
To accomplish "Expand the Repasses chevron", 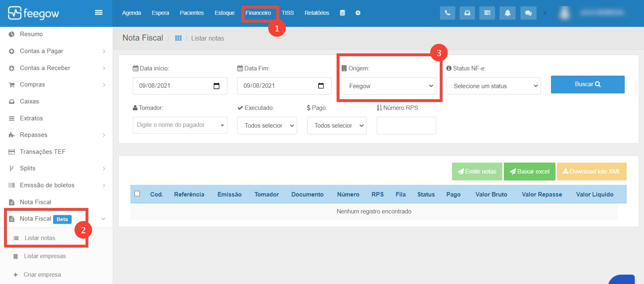I will 104,135.
